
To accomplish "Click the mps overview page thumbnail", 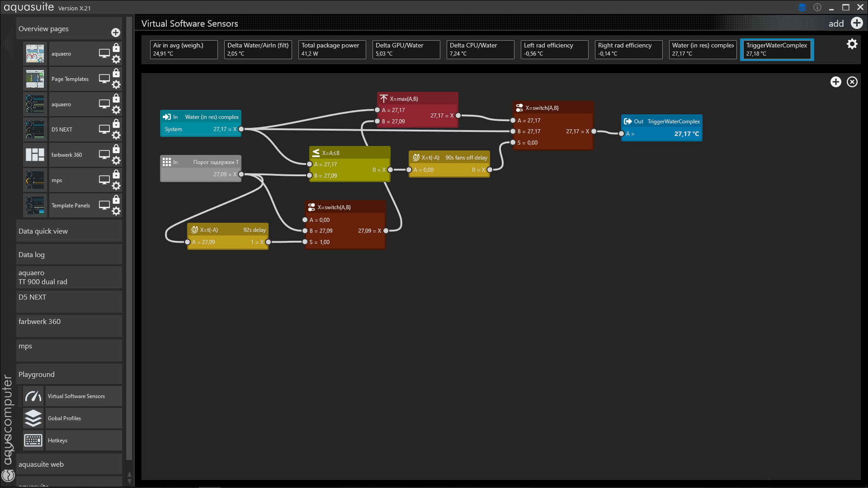I will 35,180.
